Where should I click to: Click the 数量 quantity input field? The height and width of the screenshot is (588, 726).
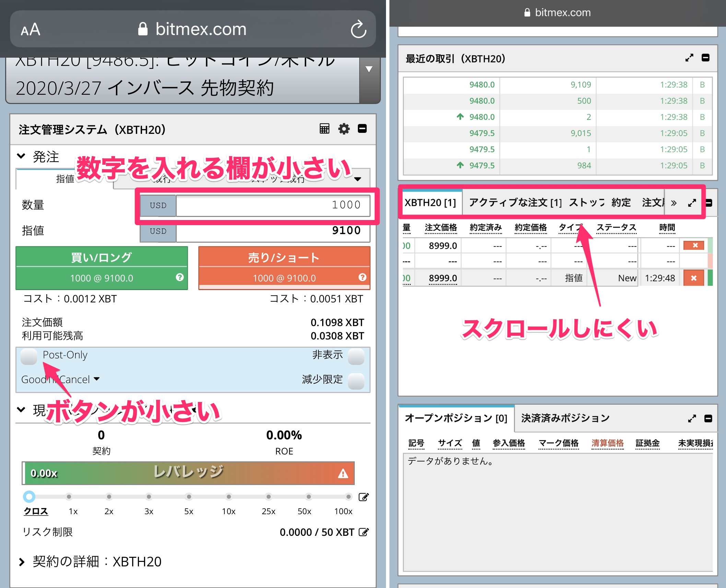pyautogui.click(x=273, y=205)
